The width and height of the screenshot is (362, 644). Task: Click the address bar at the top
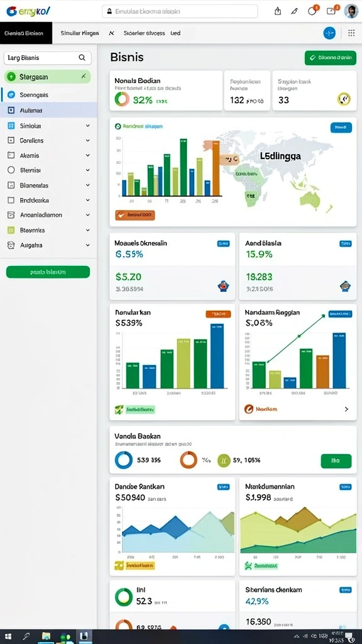(180, 11)
